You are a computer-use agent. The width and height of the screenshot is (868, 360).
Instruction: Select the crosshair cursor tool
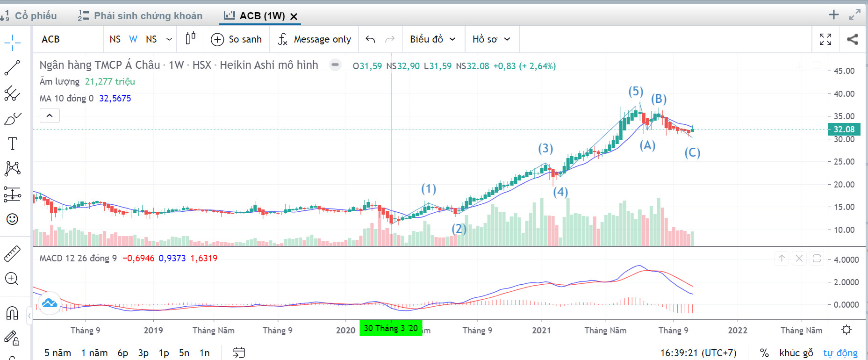point(13,43)
